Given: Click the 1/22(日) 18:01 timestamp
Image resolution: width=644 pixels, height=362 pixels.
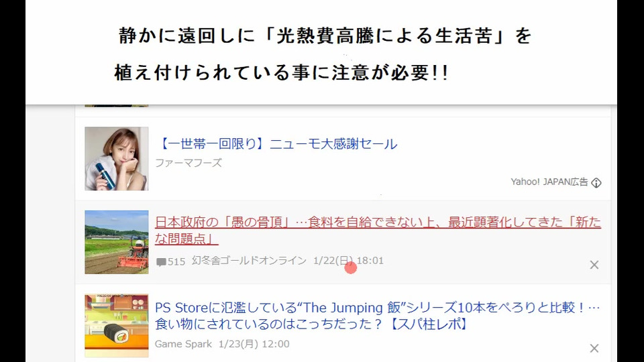Looking at the screenshot, I should click(348, 261).
